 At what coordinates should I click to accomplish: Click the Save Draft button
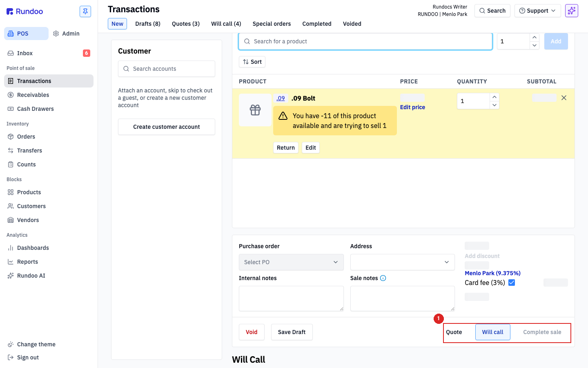pos(292,332)
